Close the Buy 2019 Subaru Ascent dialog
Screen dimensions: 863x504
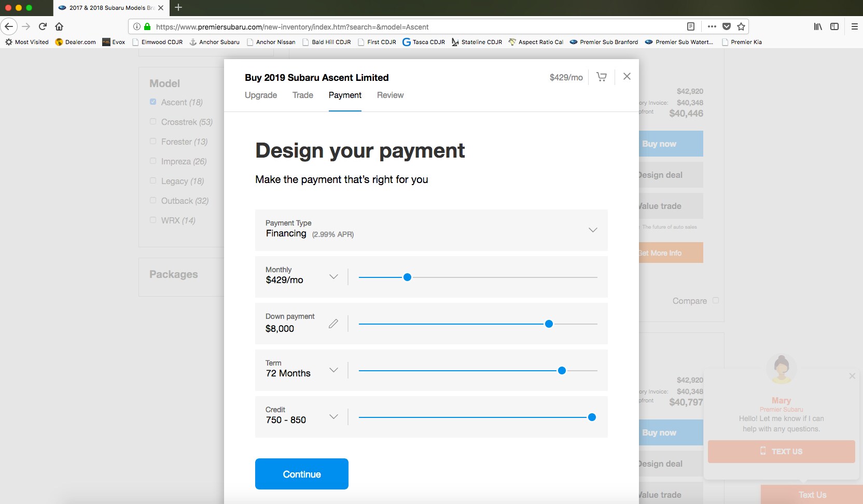(x=627, y=76)
